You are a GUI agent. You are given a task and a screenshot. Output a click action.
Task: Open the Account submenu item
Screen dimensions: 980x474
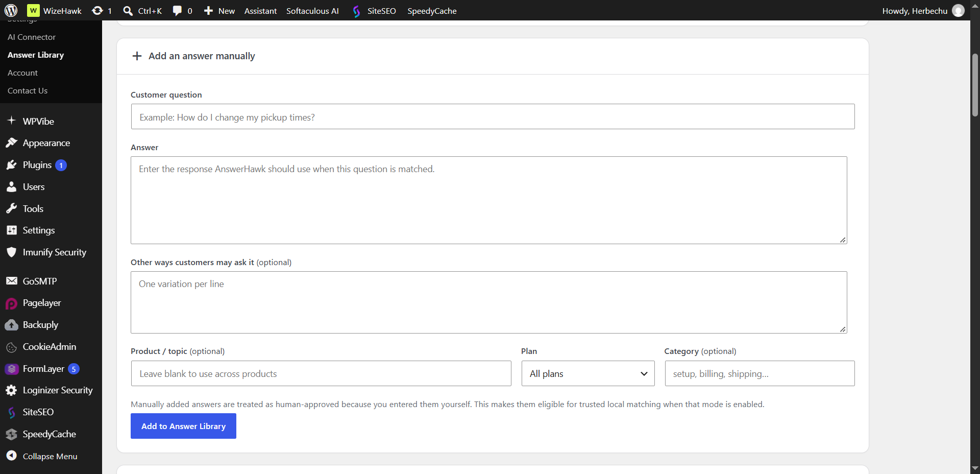(x=22, y=73)
